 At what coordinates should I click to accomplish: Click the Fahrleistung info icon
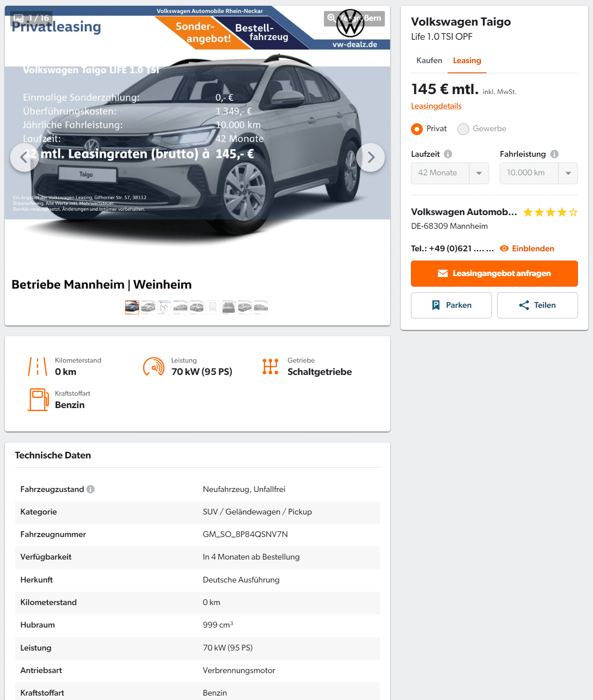pos(555,154)
